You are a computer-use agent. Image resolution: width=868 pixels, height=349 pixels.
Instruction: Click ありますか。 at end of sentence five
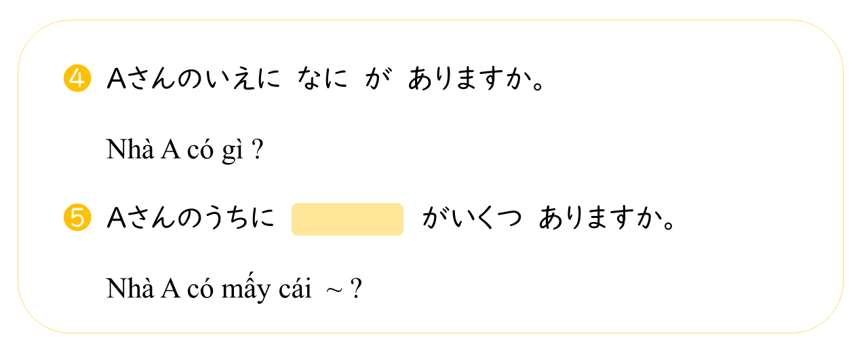pos(608,218)
